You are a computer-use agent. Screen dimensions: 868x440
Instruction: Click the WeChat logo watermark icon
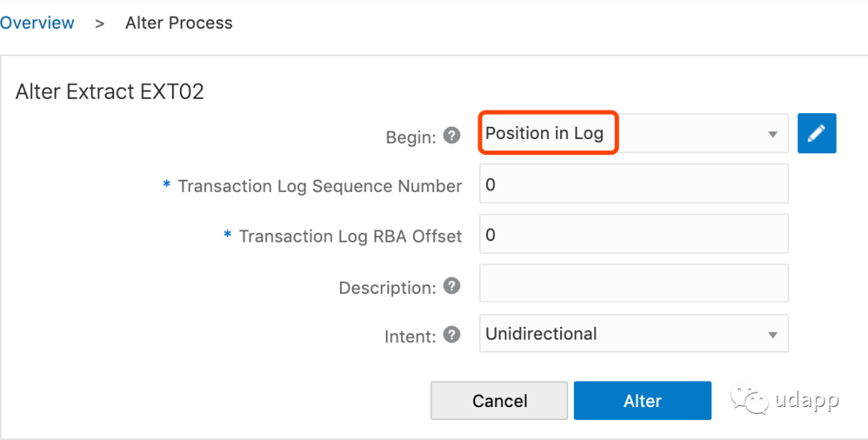pos(748,400)
